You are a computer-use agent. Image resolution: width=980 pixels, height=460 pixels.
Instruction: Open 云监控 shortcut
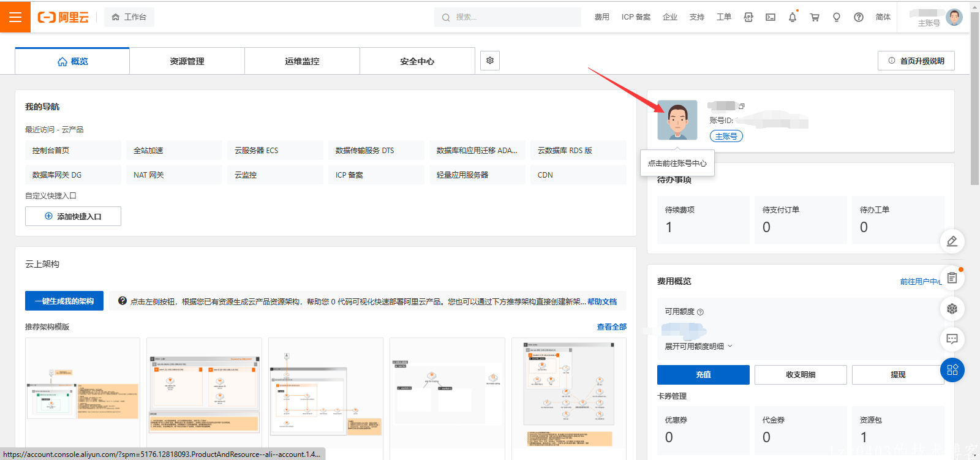[275, 175]
